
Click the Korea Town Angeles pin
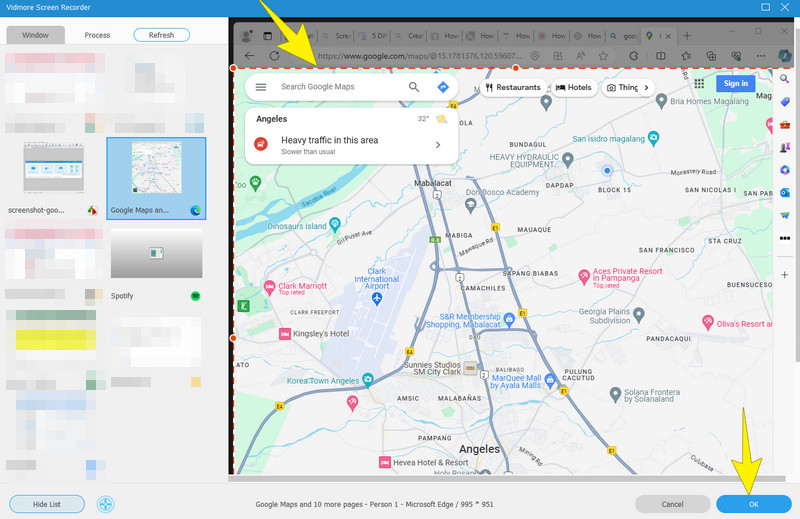pos(367,379)
